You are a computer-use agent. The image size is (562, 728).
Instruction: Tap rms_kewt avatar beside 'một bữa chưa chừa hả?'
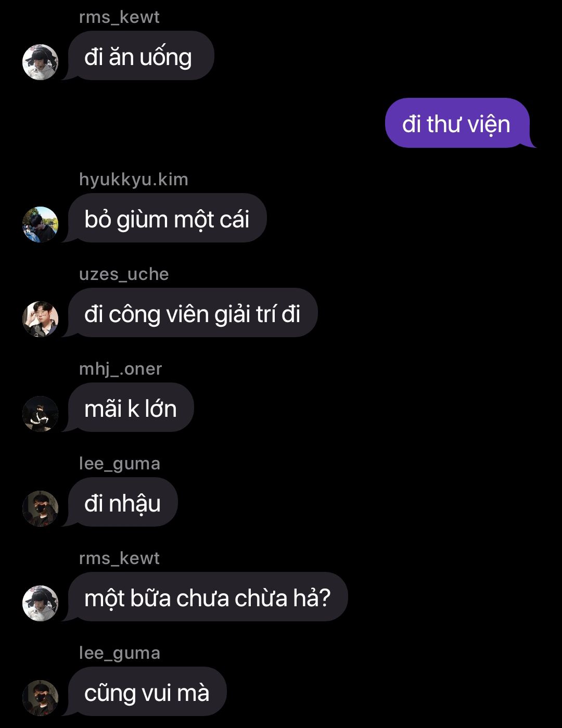tap(40, 603)
